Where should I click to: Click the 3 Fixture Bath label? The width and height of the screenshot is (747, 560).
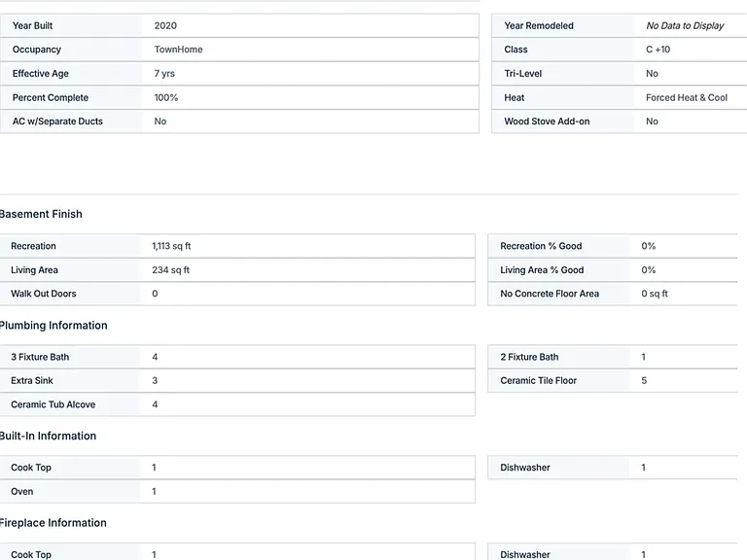40,357
